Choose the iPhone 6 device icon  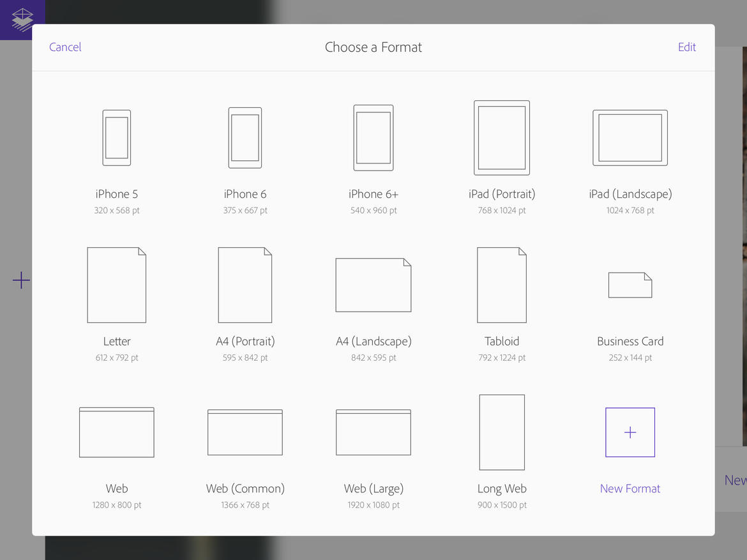245,138
